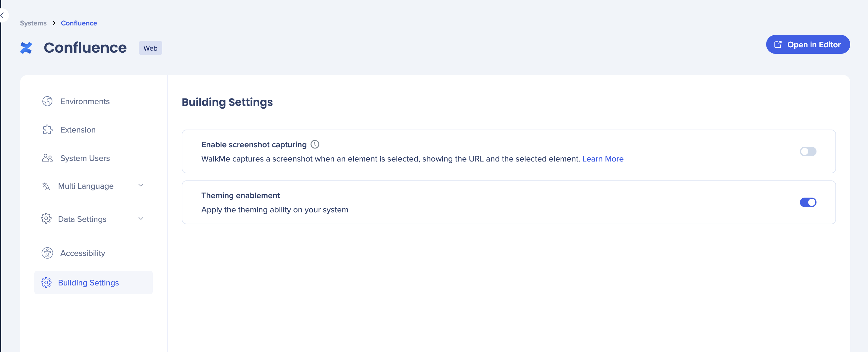Click the Theming enablement label
The width and height of the screenshot is (868, 352).
tap(241, 196)
